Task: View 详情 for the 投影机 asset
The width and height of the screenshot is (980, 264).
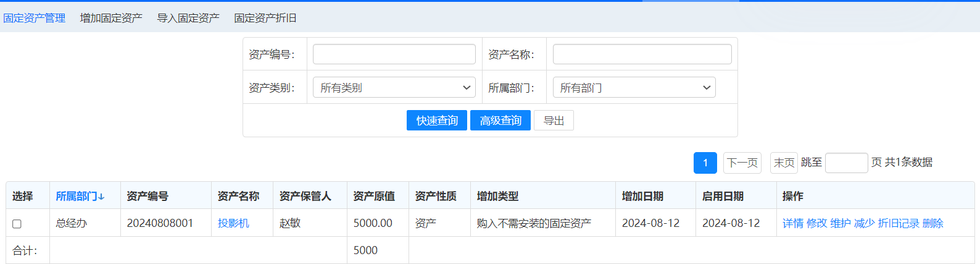Action: click(793, 223)
